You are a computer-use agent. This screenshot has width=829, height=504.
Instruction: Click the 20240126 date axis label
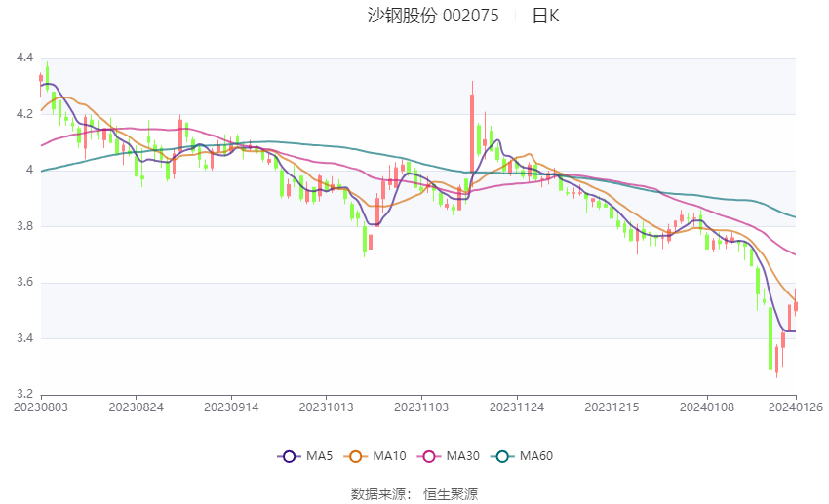795,407
